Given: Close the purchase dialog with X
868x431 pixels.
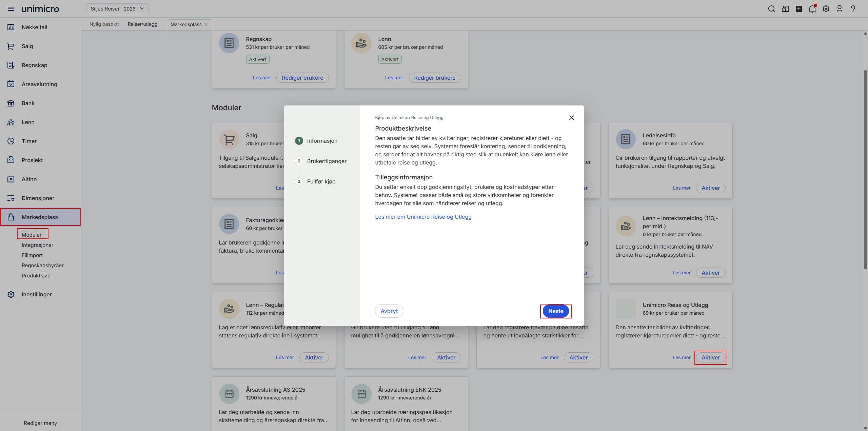Looking at the screenshot, I should point(571,118).
